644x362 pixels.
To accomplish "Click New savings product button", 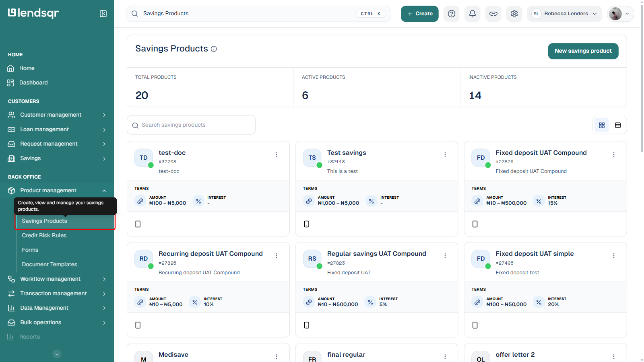I will pos(583,51).
